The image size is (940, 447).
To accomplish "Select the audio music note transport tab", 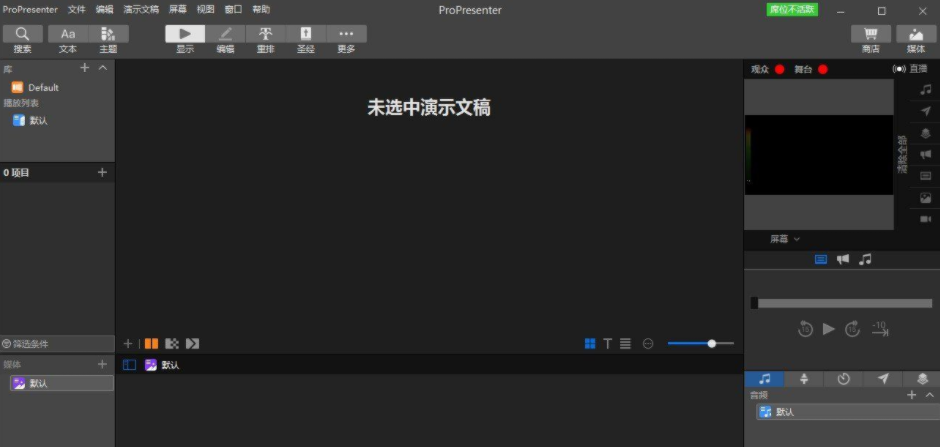I will (x=864, y=259).
